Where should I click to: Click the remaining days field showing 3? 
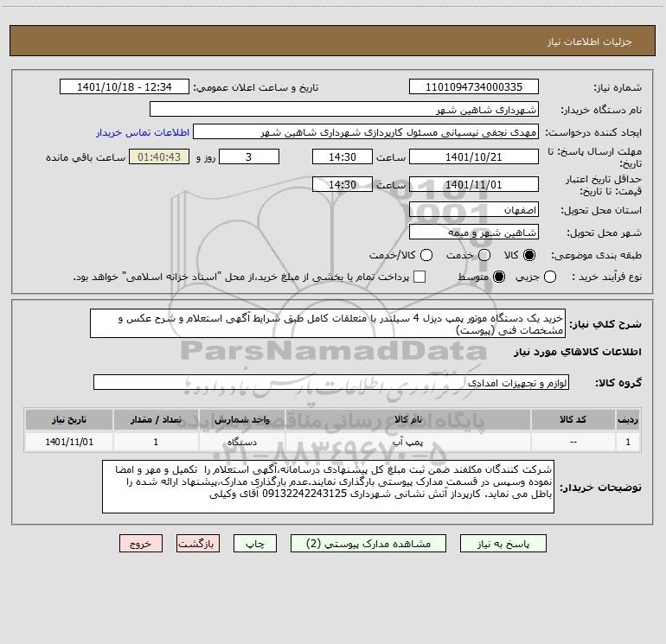pos(249,156)
